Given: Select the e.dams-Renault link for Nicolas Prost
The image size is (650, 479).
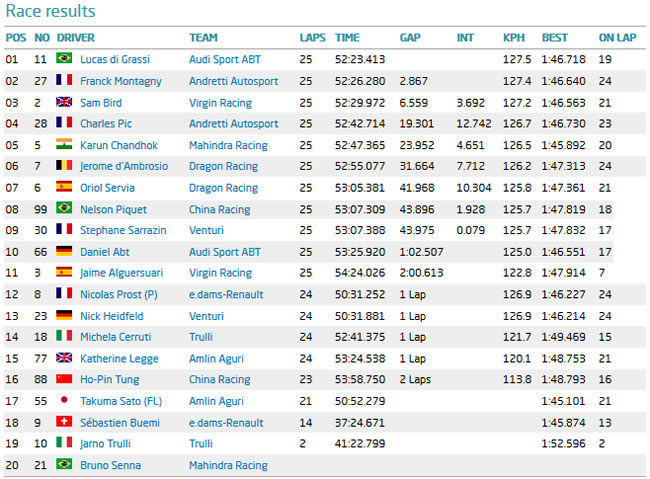Looking at the screenshot, I should pos(226,294).
